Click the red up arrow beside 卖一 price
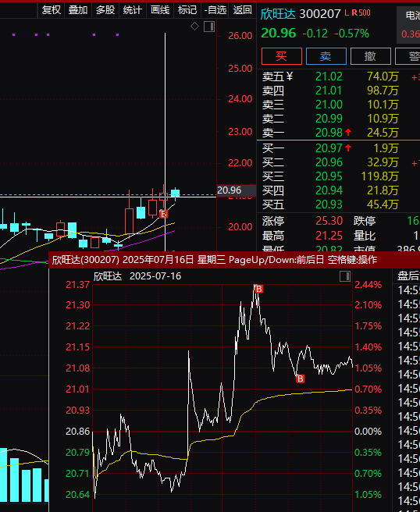 pyautogui.click(x=348, y=132)
